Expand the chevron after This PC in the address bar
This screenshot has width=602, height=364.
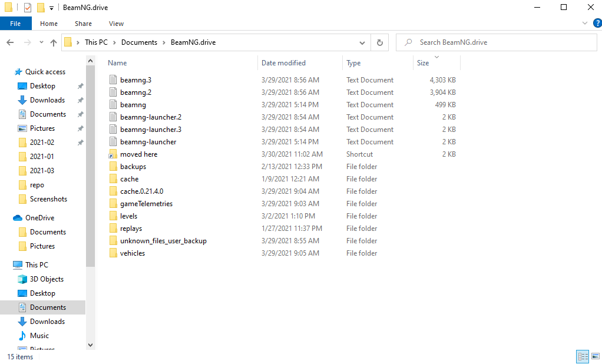click(x=114, y=42)
